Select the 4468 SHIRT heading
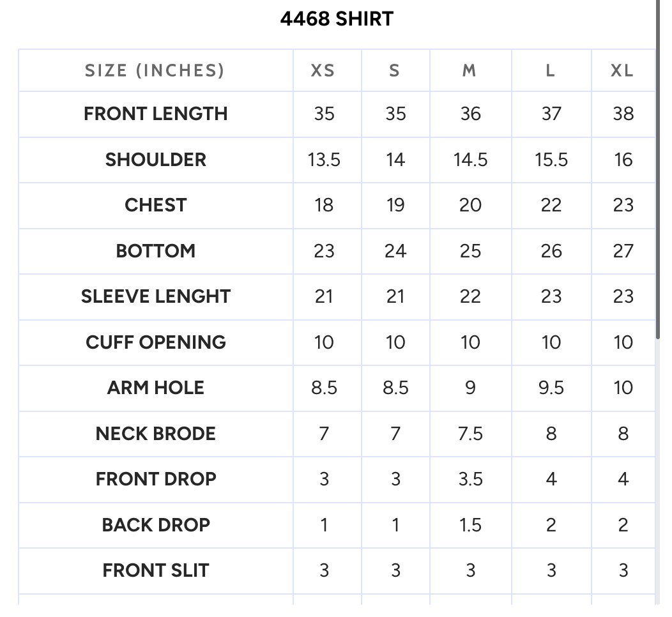The height and width of the screenshot is (617, 672). [337, 19]
